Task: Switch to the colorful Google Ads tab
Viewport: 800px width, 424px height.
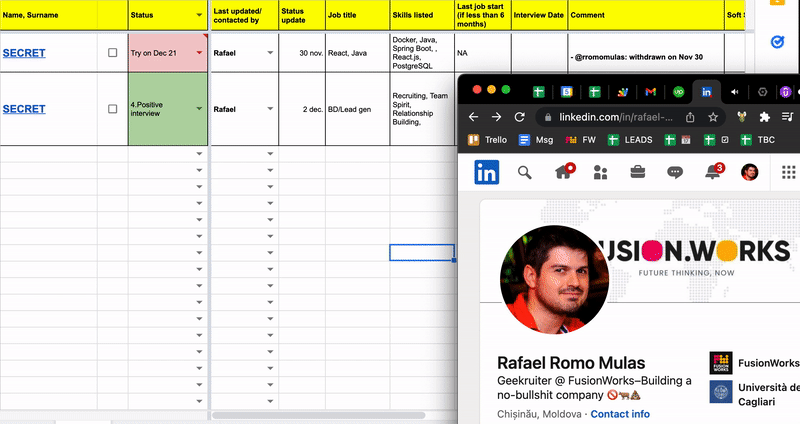Action: click(x=622, y=92)
